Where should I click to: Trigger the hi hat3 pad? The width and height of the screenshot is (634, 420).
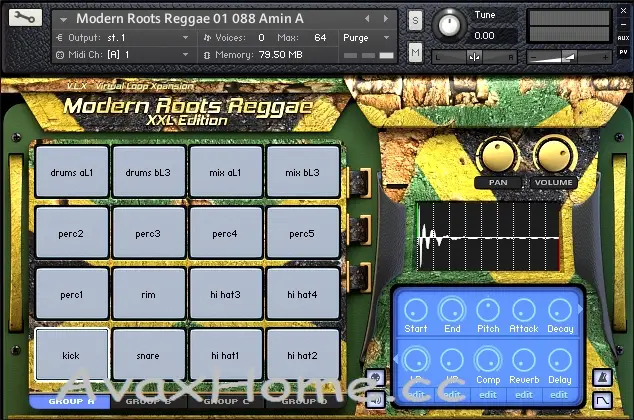coord(226,294)
